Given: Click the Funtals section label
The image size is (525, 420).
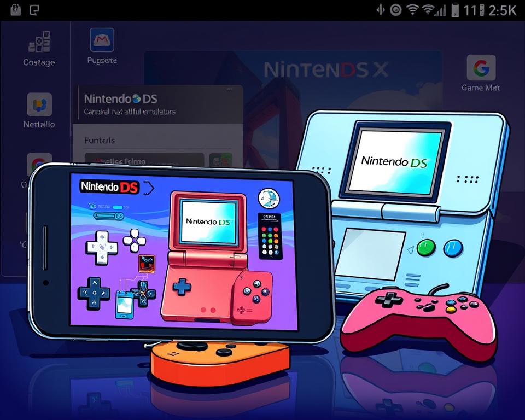Looking at the screenshot, I should pos(100,141).
